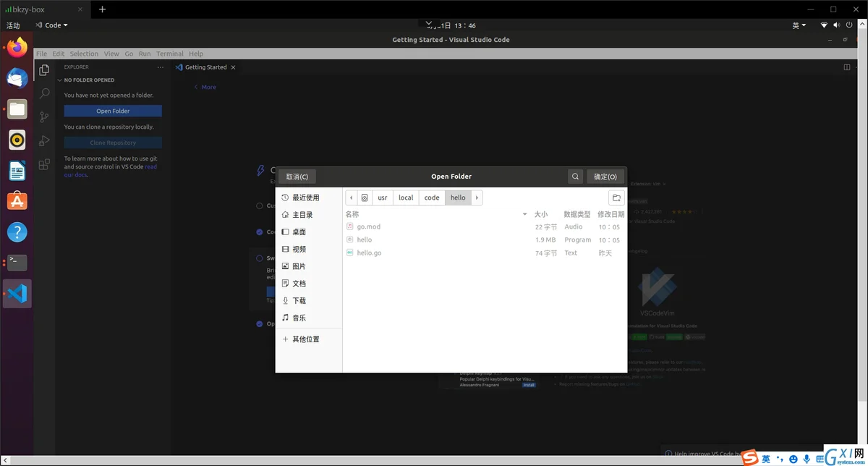Open the Search view in activity bar
This screenshot has height=466, width=868.
[x=44, y=93]
